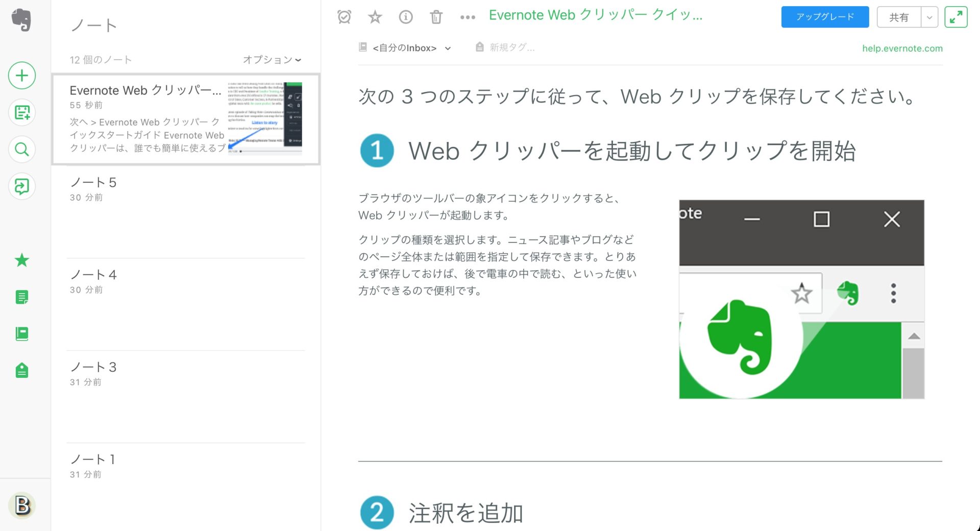980x531 pixels.
Task: Add a tag in the 新規タグ field
Action: click(512, 47)
